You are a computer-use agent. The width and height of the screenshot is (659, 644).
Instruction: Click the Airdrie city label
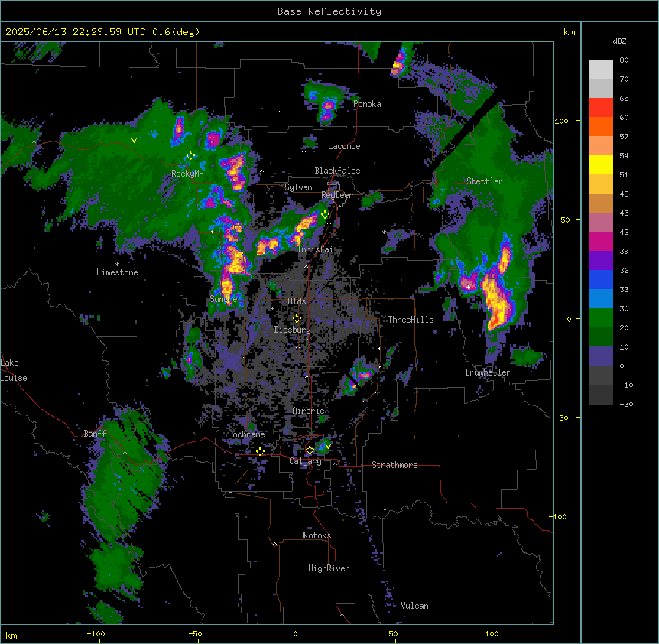click(x=308, y=411)
